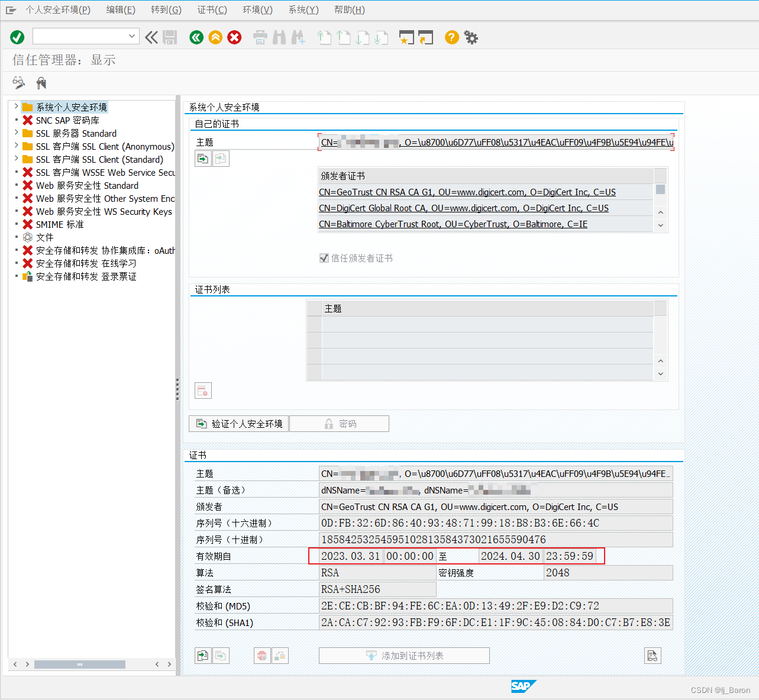Expand SSL 客户端 SSL Client (Anonymous) node

coord(16,146)
